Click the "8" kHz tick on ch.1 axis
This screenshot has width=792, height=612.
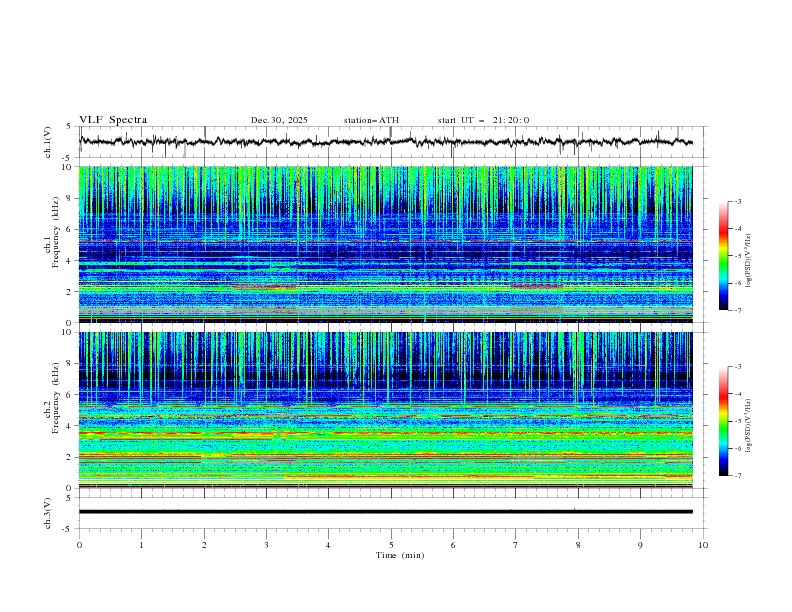(x=70, y=198)
